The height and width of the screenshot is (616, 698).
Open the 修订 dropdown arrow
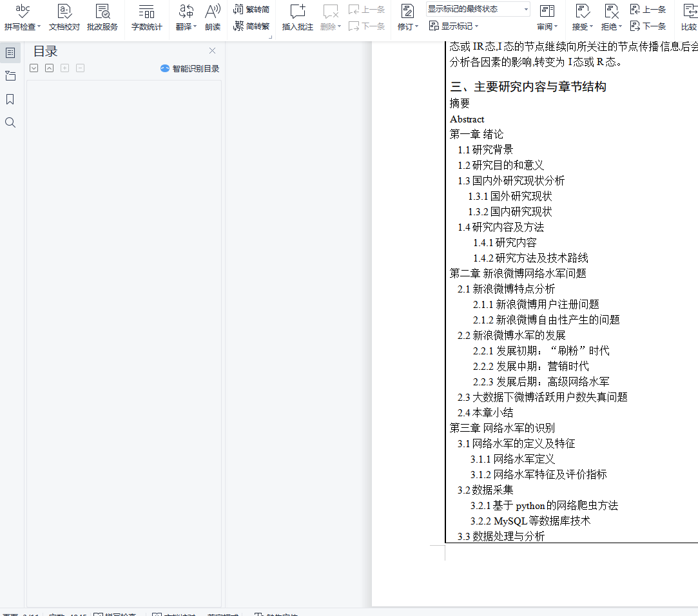(x=416, y=26)
